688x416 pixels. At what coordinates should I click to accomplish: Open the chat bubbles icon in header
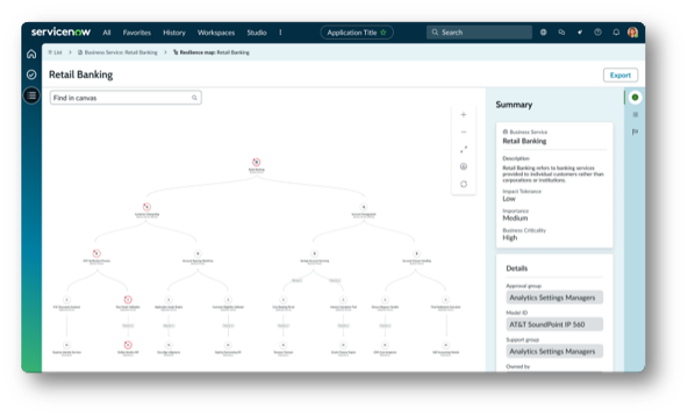562,32
